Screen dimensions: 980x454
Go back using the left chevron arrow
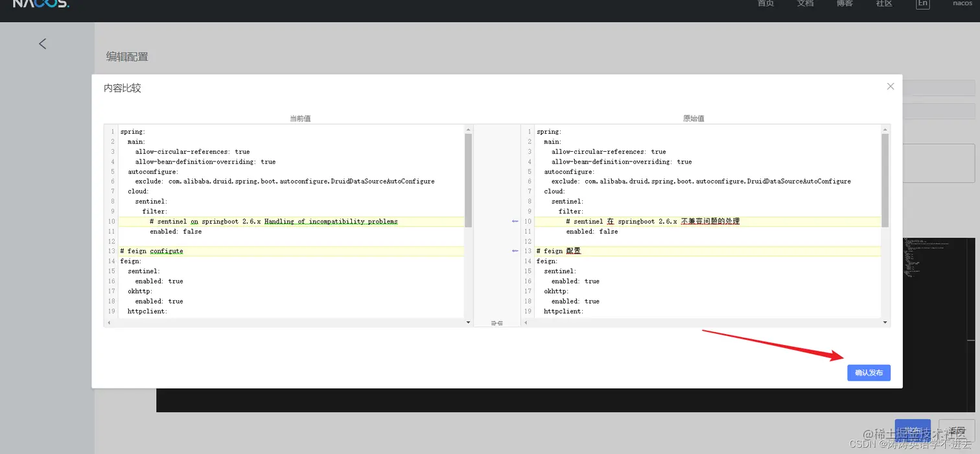pyautogui.click(x=43, y=43)
